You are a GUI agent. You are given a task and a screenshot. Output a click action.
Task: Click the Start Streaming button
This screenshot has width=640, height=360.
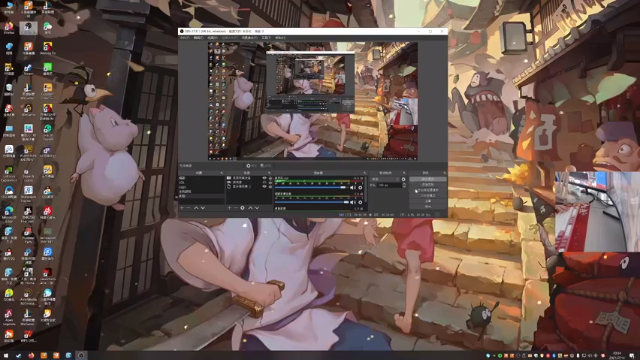click(428, 179)
